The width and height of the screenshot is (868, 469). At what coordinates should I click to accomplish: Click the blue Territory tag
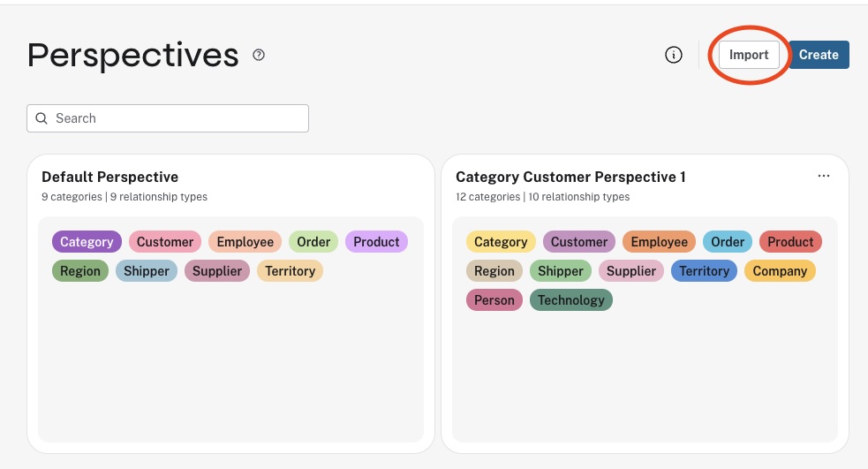pyautogui.click(x=704, y=271)
